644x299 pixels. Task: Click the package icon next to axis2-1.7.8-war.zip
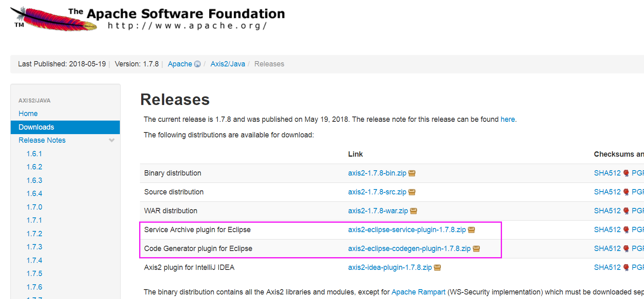tap(414, 211)
